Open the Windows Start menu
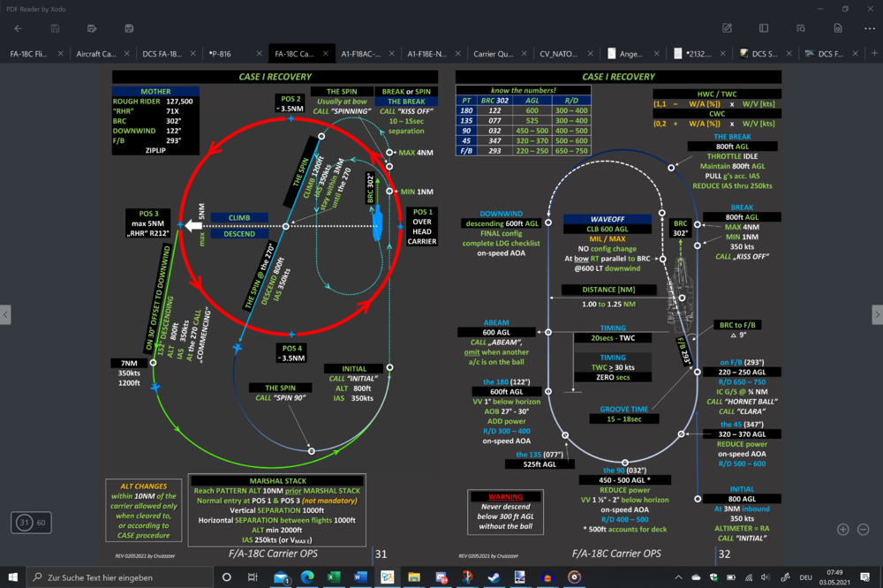 tap(13, 577)
